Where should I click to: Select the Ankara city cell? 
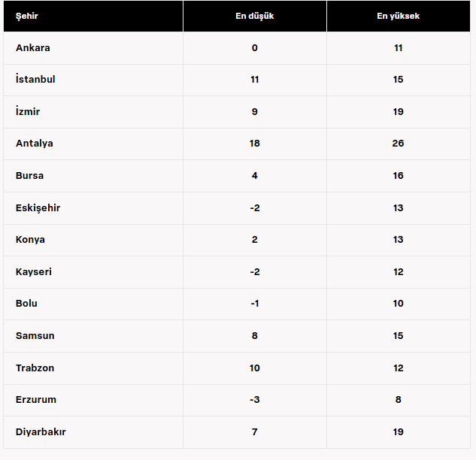point(33,48)
